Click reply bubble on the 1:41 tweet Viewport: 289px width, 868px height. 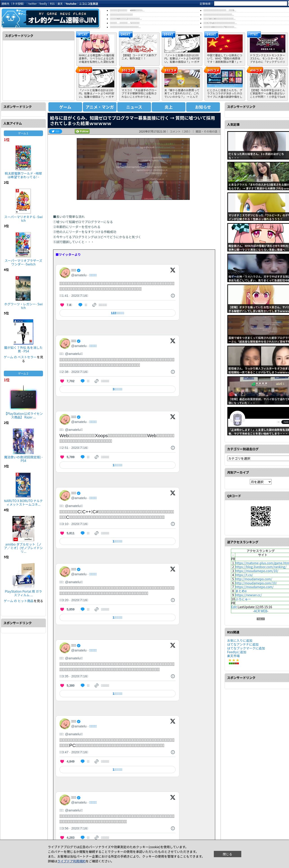pos(80,305)
